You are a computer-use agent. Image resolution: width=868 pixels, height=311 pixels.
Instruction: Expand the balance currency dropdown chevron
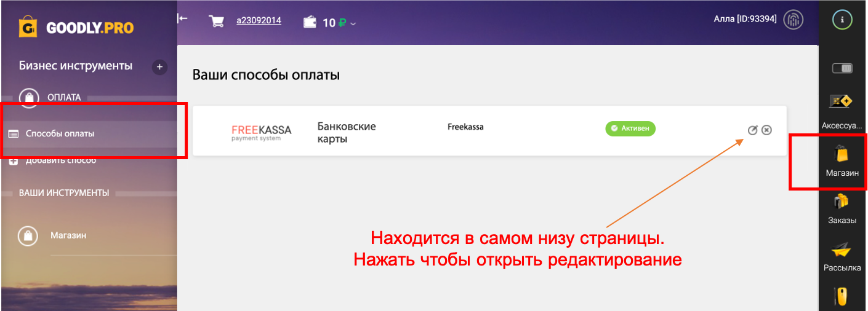coord(353,24)
